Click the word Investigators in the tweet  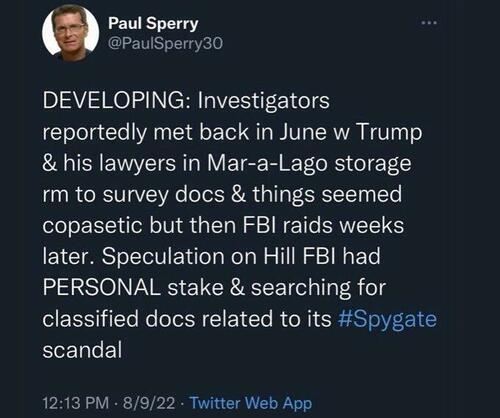coord(263,101)
